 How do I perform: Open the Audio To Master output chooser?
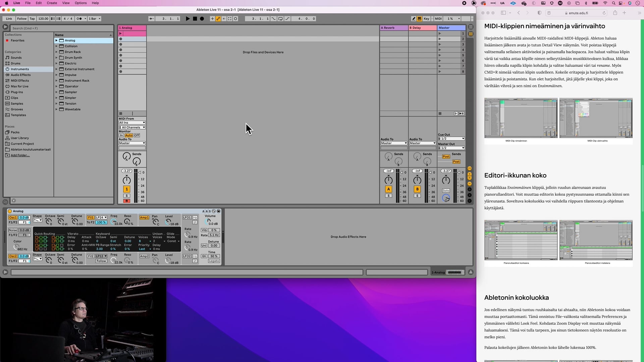pyautogui.click(x=132, y=143)
